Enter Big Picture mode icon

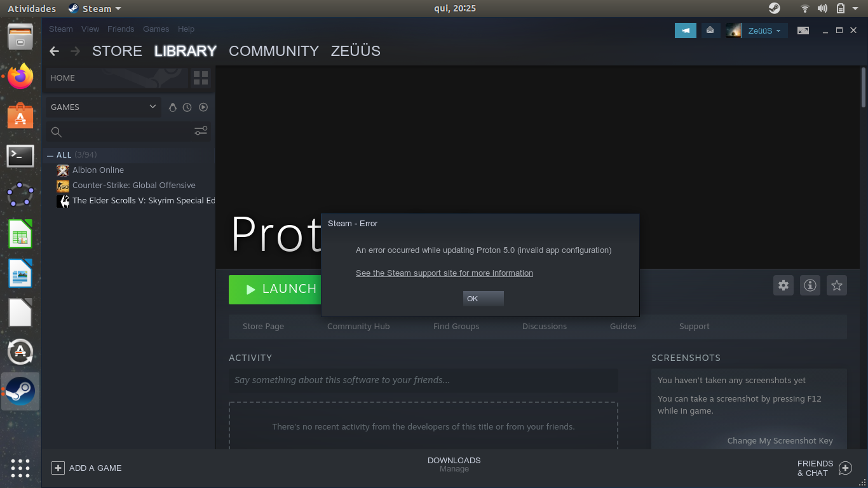pos(803,30)
